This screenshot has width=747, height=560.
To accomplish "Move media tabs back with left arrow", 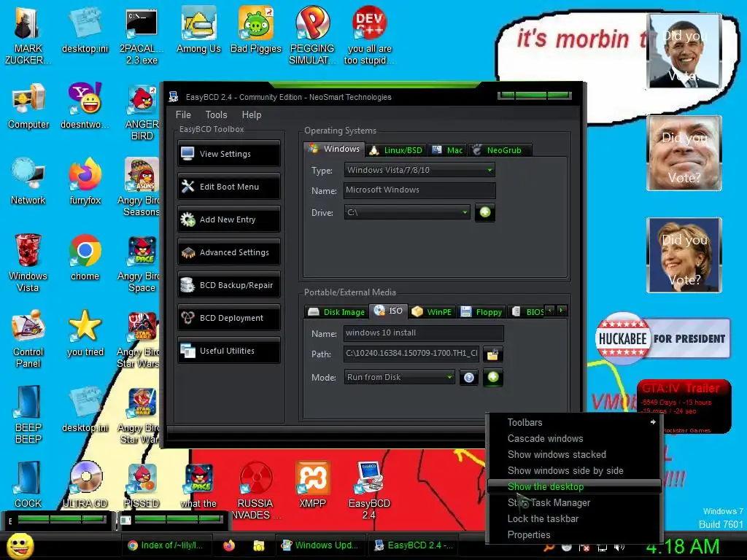I will coord(550,311).
